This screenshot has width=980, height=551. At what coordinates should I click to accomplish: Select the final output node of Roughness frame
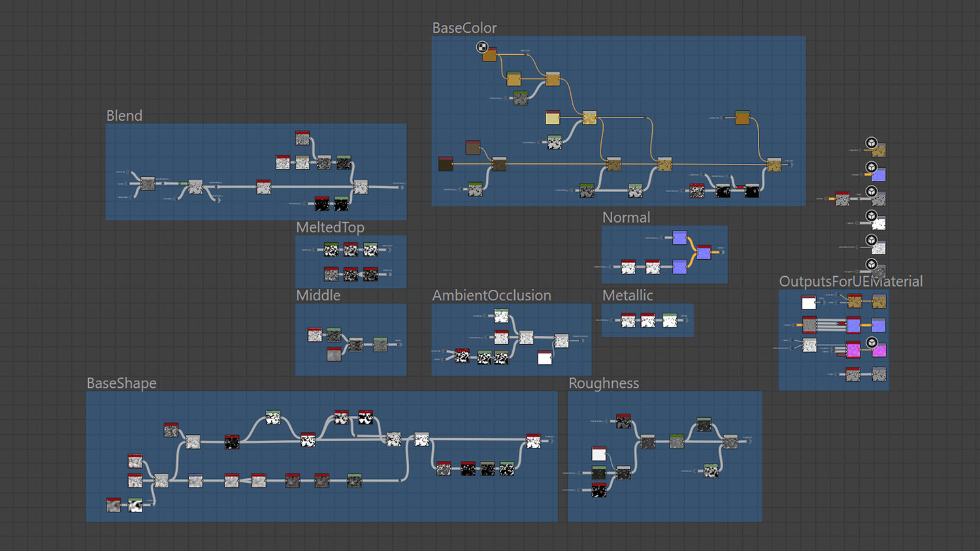click(730, 441)
